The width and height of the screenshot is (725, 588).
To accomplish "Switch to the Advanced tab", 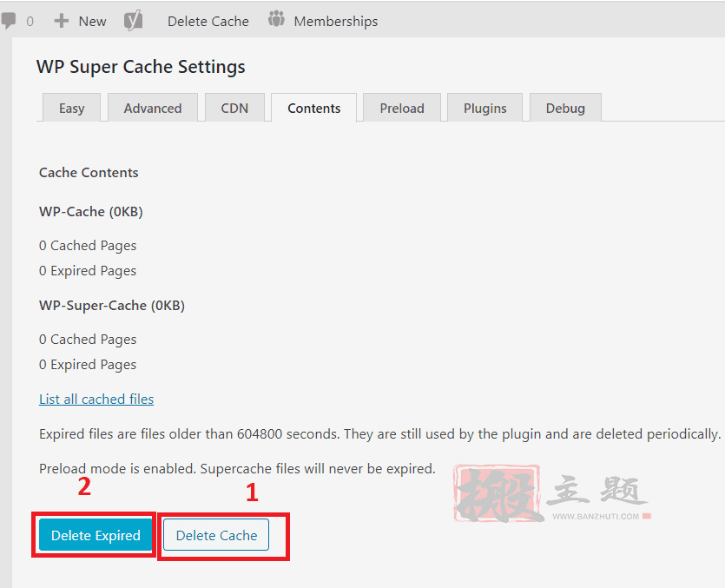I will 153,109.
